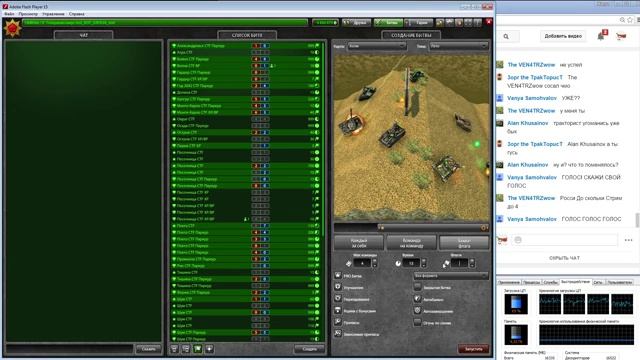Image resolution: width=640 pixels, height=360 pixels.
Task: Open the Битвы (Battles) section
Action: coord(388,23)
